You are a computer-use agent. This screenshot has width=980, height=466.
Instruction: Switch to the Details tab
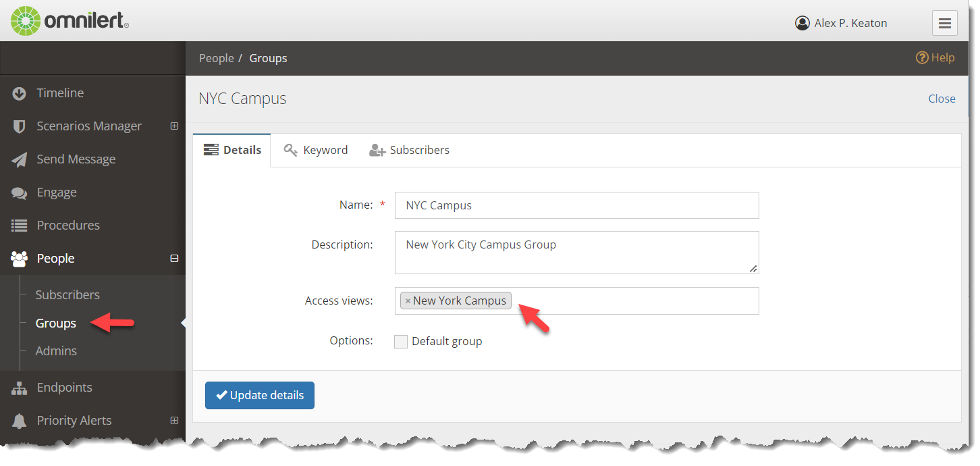pyautogui.click(x=232, y=150)
